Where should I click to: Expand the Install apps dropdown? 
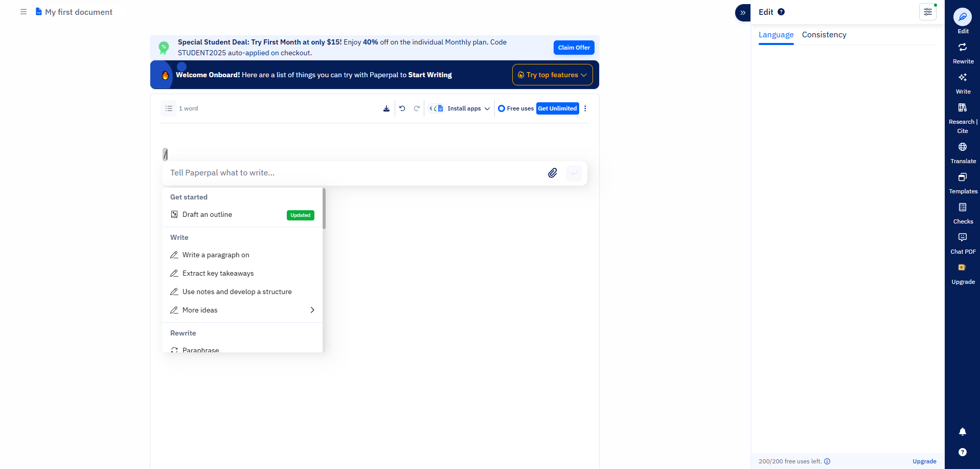point(459,108)
